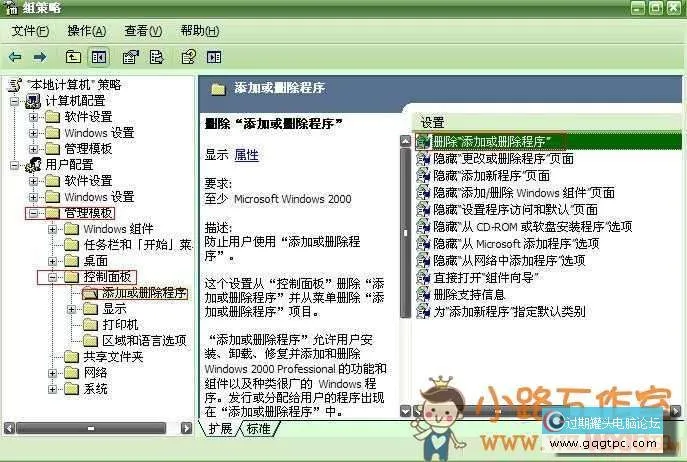Open the 查看(V) menu
The height and width of the screenshot is (462, 687).
[143, 31]
